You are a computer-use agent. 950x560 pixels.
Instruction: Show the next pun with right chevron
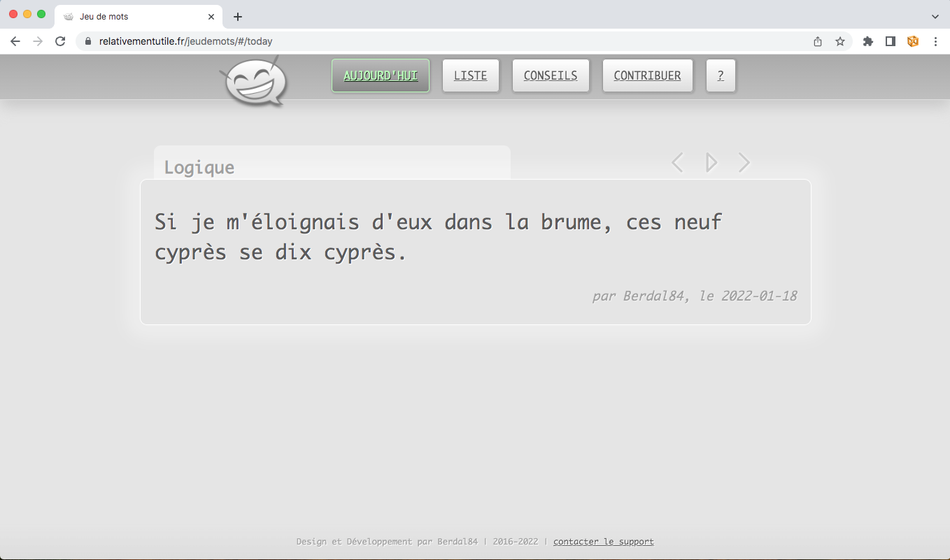click(x=744, y=163)
